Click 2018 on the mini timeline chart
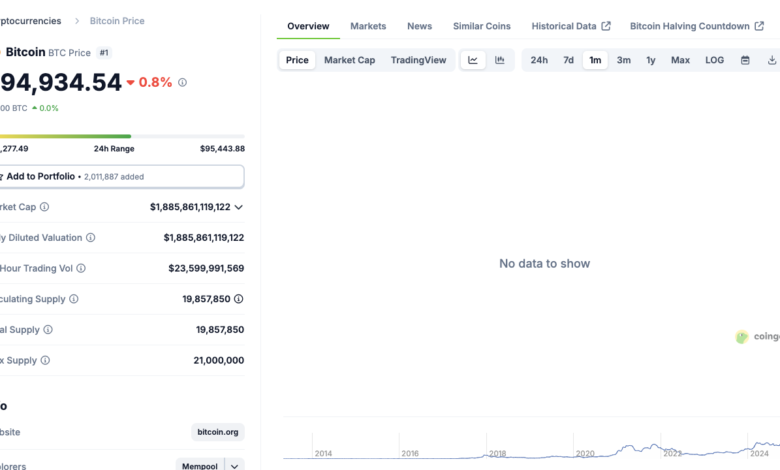 click(x=497, y=454)
